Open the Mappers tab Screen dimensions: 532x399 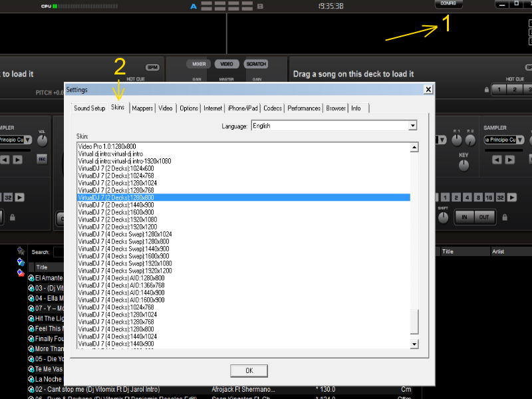(142, 108)
